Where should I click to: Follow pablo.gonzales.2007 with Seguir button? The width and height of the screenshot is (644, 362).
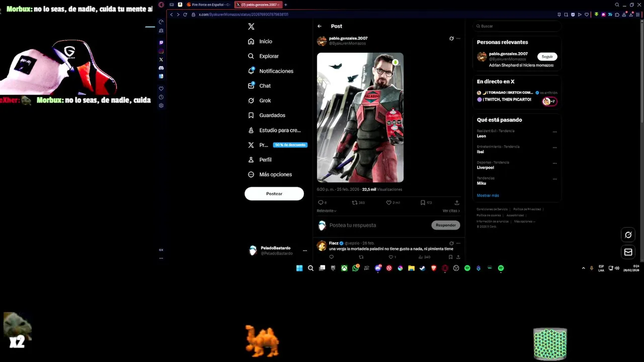pos(547,56)
